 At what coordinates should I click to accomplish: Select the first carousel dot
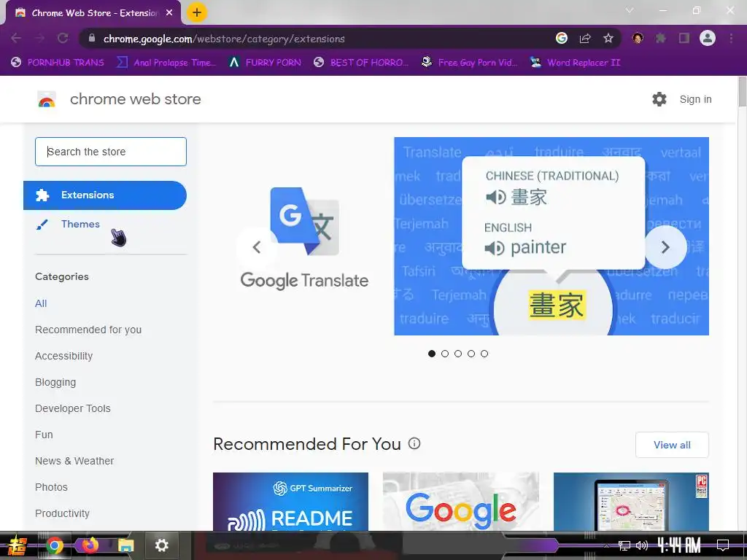pos(432,354)
